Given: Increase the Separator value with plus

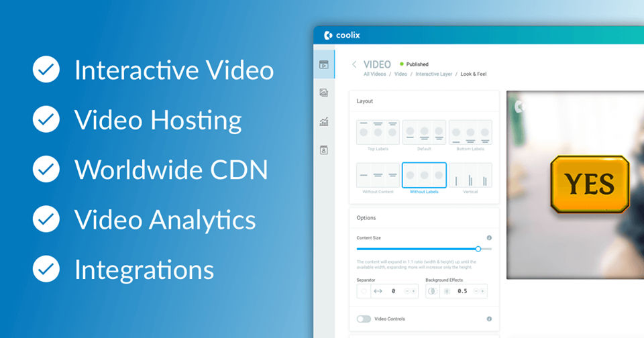Looking at the screenshot, I should click(414, 291).
